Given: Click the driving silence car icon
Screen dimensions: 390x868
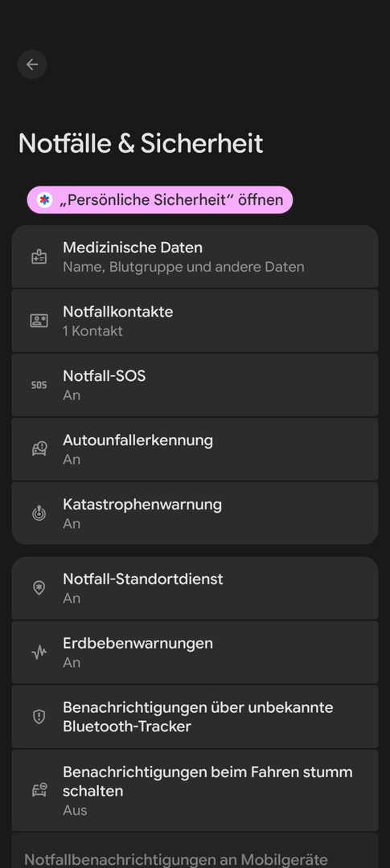Looking at the screenshot, I should coord(39,790).
